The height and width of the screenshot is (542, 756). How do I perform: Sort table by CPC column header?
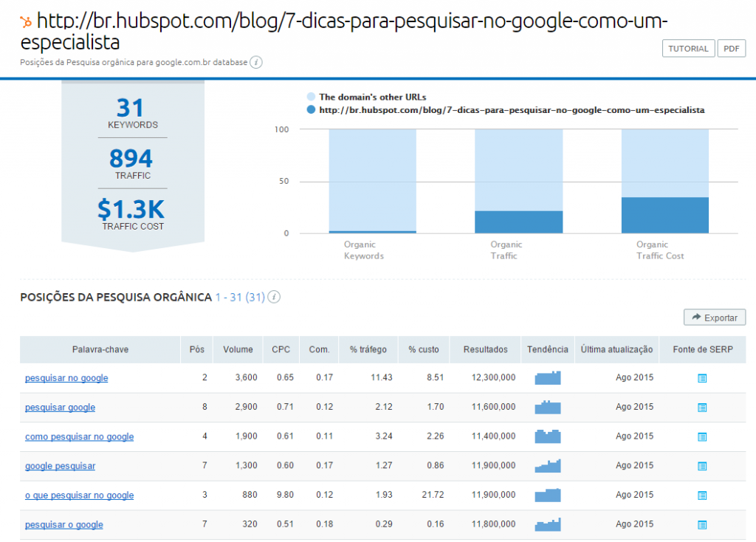[281, 350]
